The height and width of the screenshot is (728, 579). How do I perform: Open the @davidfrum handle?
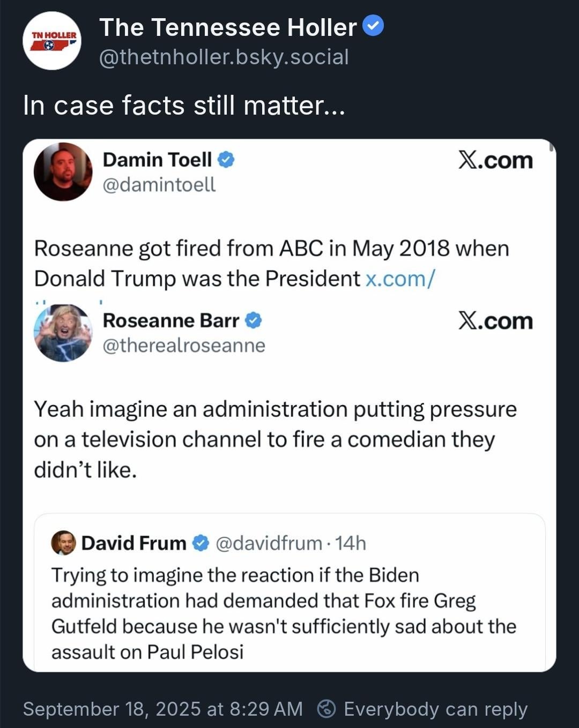(x=269, y=543)
